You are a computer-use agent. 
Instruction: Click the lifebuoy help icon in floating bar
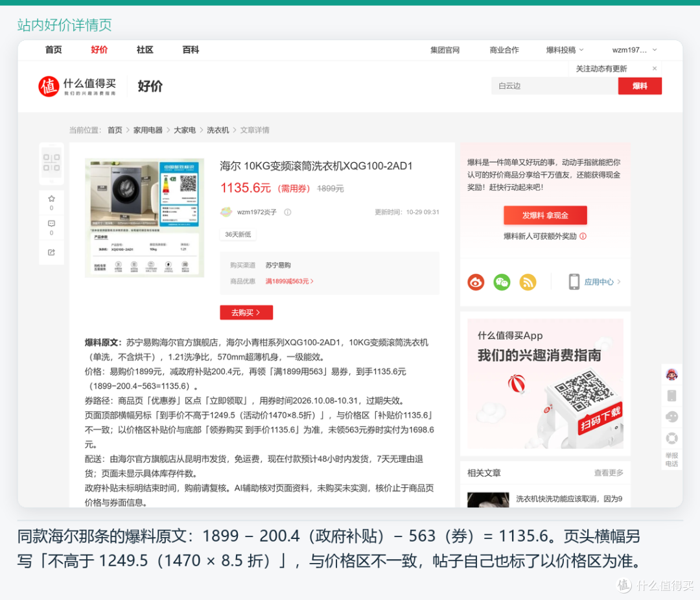pyautogui.click(x=671, y=438)
